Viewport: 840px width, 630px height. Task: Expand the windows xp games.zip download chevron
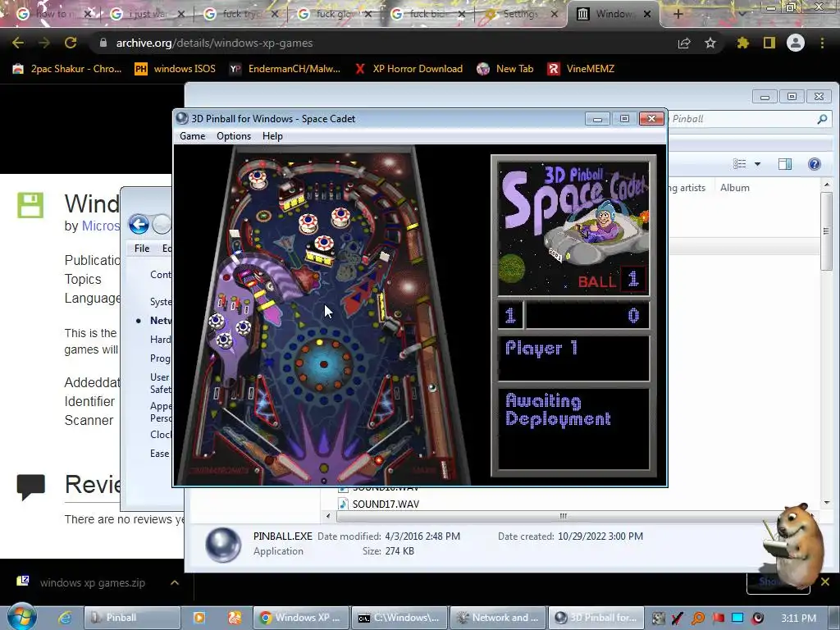coord(175,582)
